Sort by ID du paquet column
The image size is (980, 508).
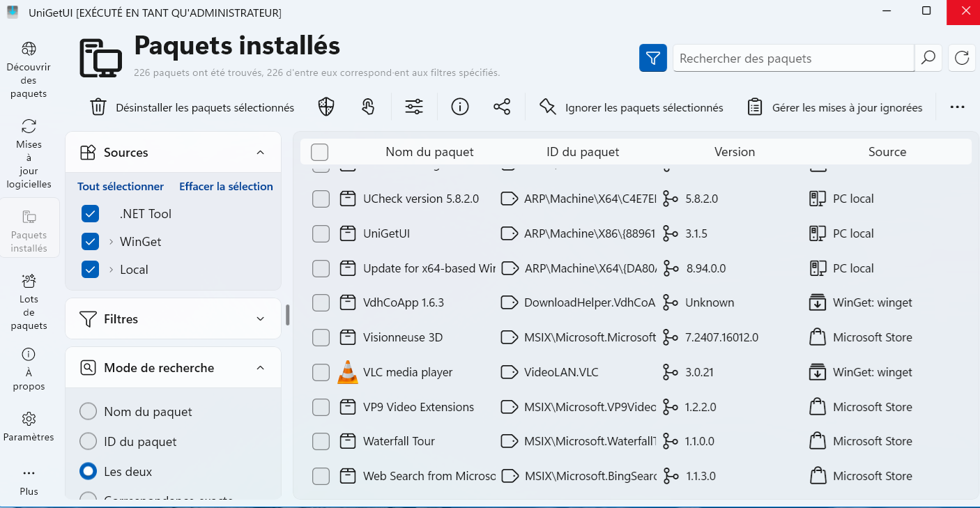pyautogui.click(x=583, y=152)
